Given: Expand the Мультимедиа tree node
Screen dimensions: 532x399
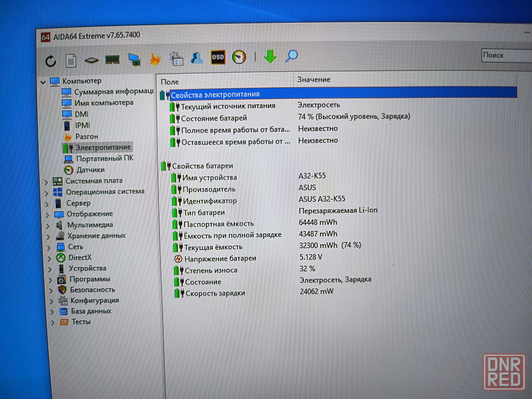Looking at the screenshot, I should coord(48,226).
